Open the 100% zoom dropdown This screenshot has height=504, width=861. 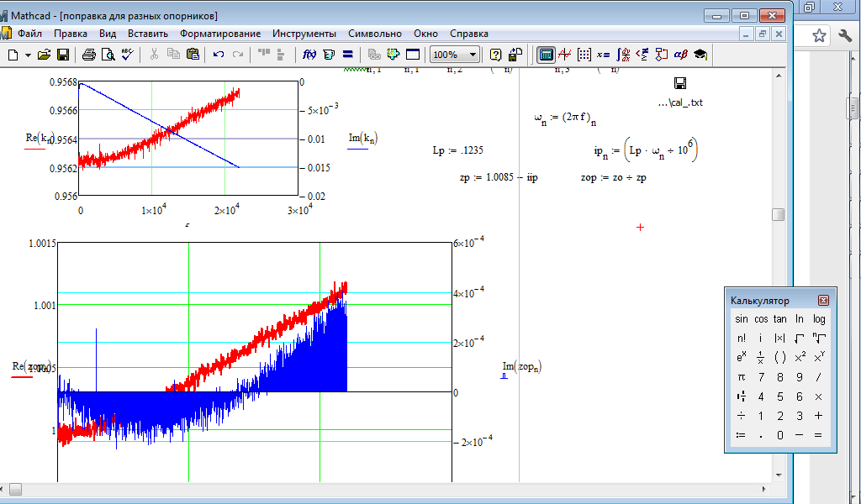point(473,55)
